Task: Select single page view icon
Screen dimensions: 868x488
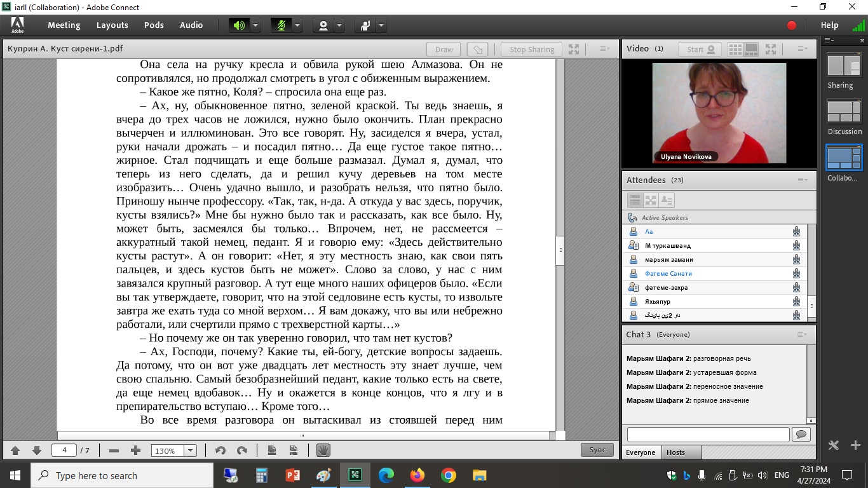Action: [272, 451]
